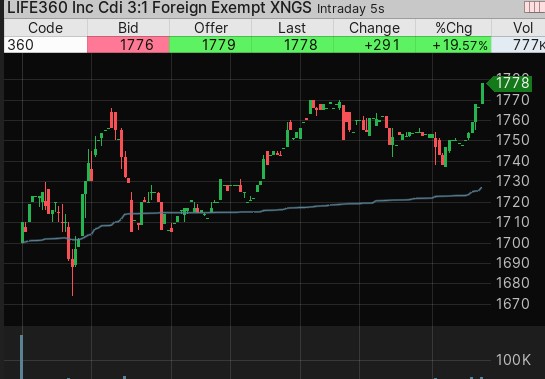The image size is (545, 379).
Task: Click the LIFE360 Inc chart title
Action: [159, 8]
